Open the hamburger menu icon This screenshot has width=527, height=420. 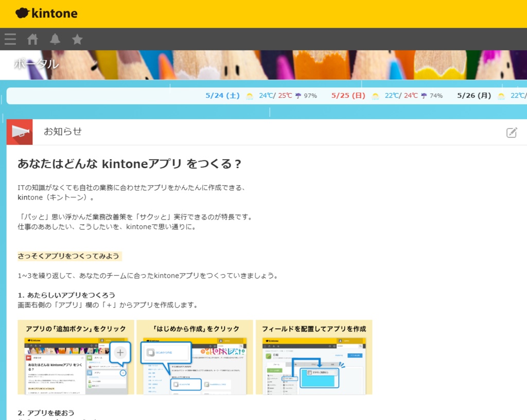tap(10, 39)
